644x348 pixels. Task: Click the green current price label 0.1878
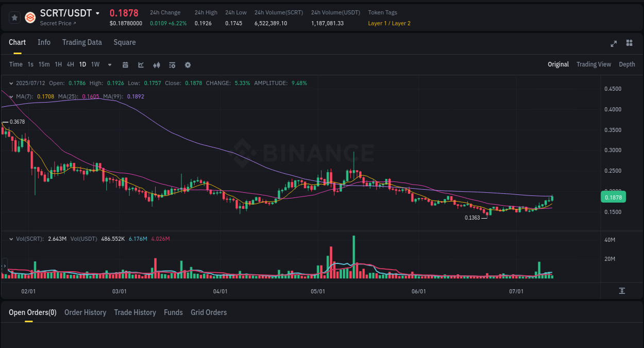613,197
